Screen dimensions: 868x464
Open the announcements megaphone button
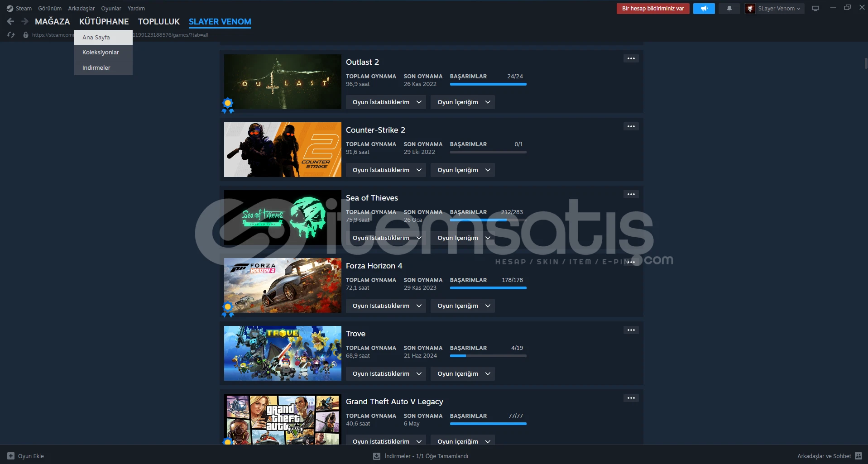coord(704,9)
